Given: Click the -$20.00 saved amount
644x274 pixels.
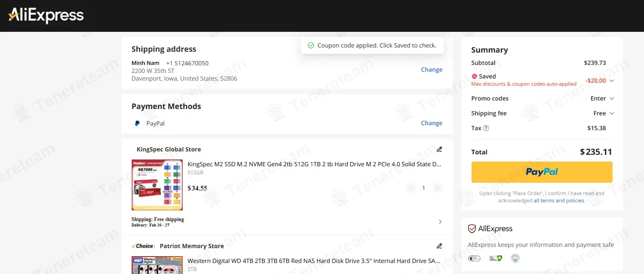Looking at the screenshot, I should (596, 81).
